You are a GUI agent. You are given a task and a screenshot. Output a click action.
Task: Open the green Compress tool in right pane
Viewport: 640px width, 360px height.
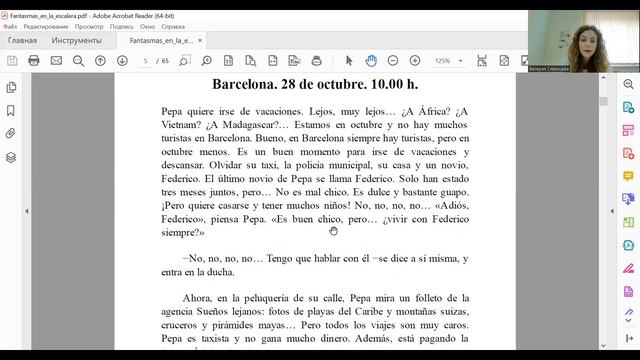[x=628, y=222]
